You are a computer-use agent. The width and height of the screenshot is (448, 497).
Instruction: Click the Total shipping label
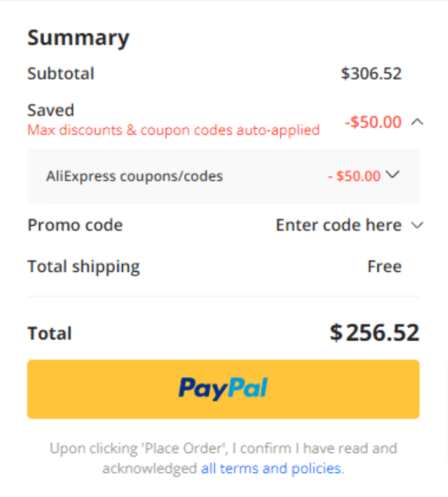[83, 267]
